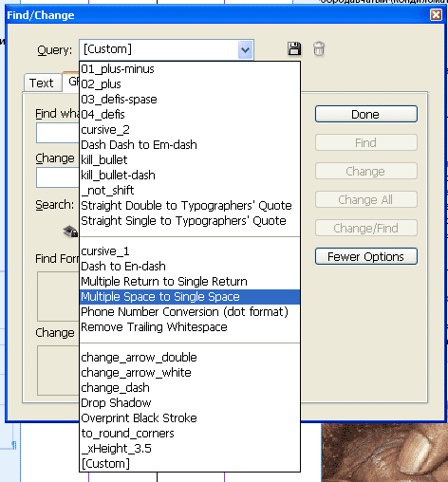Select Dash Dash to Em-dash query

190,145
